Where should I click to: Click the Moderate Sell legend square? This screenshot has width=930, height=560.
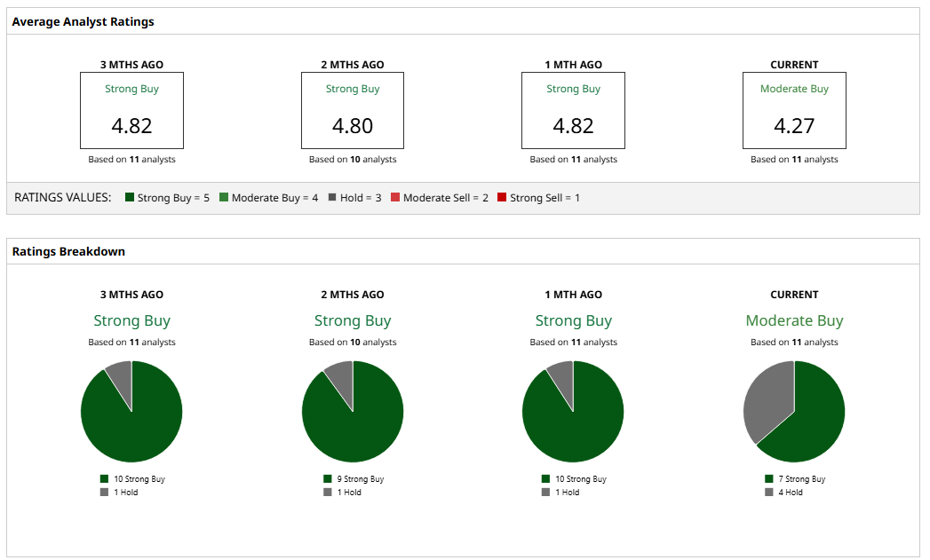click(395, 197)
